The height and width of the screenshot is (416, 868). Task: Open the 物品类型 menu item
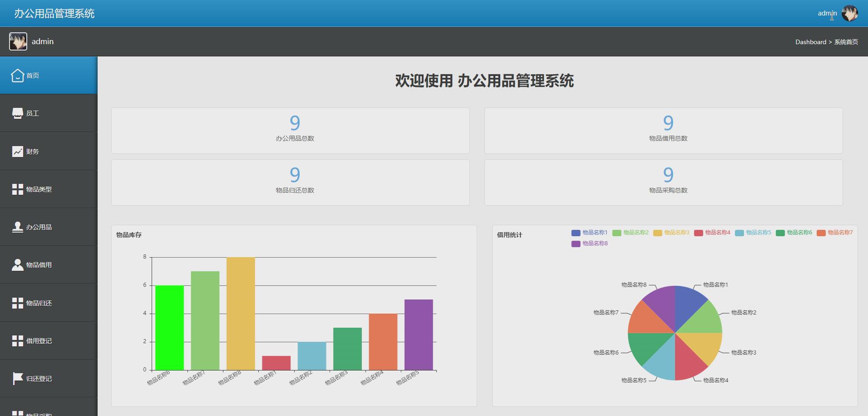[x=49, y=189]
